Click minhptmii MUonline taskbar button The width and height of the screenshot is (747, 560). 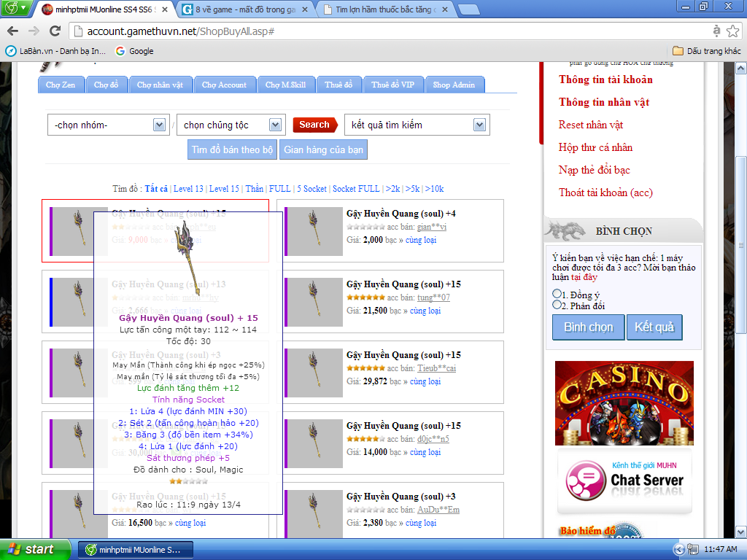point(136,550)
